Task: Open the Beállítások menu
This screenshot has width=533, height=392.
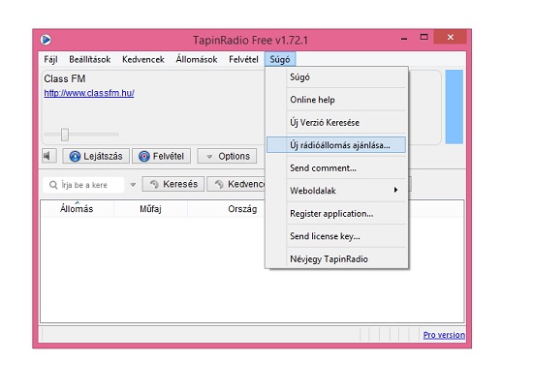Action: [90, 59]
